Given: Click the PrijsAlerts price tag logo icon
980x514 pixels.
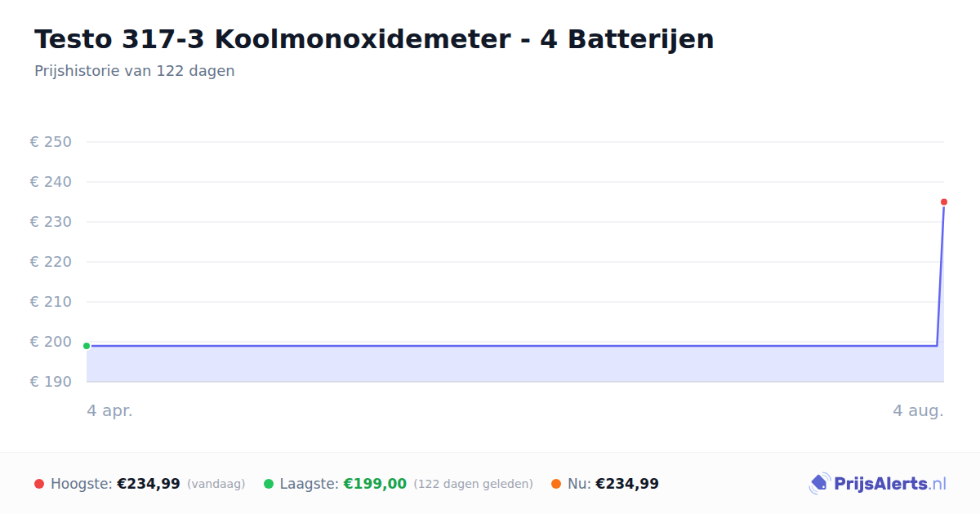Looking at the screenshot, I should coord(819,484).
